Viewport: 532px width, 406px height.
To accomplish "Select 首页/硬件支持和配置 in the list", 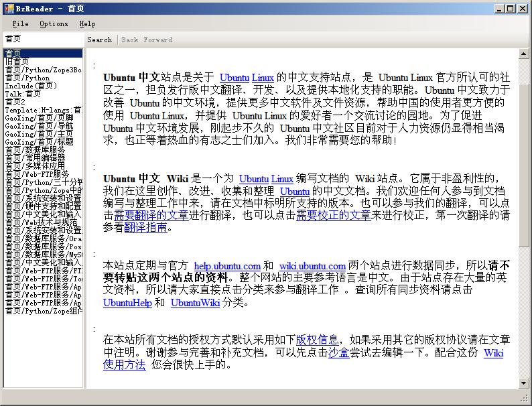I will pos(43,206).
